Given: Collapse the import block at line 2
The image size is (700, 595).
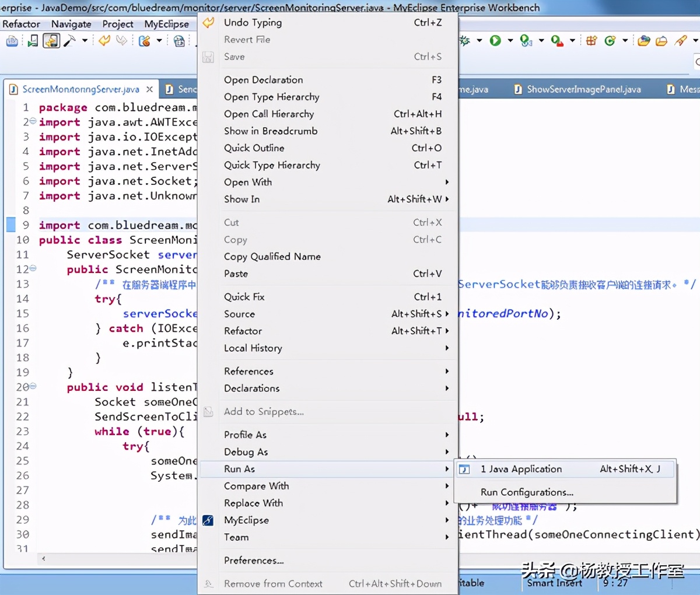Looking at the screenshot, I should (33, 121).
